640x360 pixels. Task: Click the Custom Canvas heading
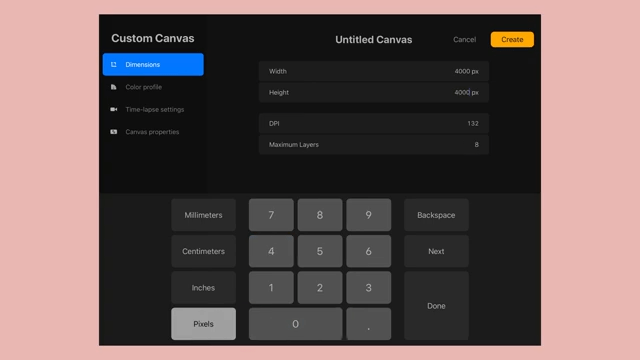coord(153,38)
